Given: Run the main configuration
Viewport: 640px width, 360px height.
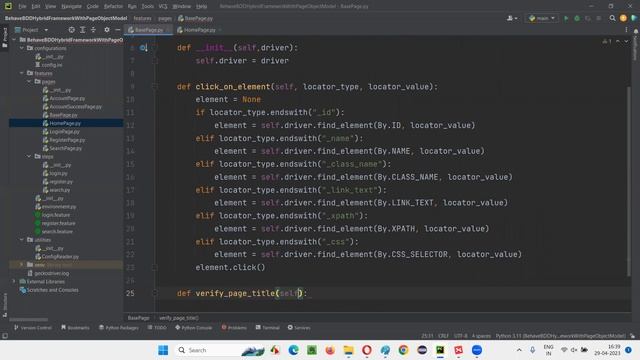Looking at the screenshot, I should pos(566,18).
